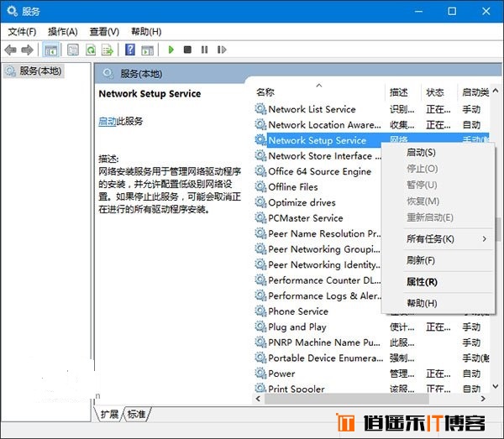Viewport: 504px width, 439px height.
Task: Open the toolbar properties icon
Action: coord(73,50)
